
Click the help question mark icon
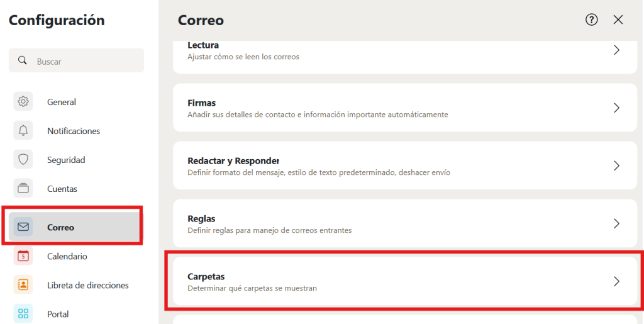tap(591, 20)
